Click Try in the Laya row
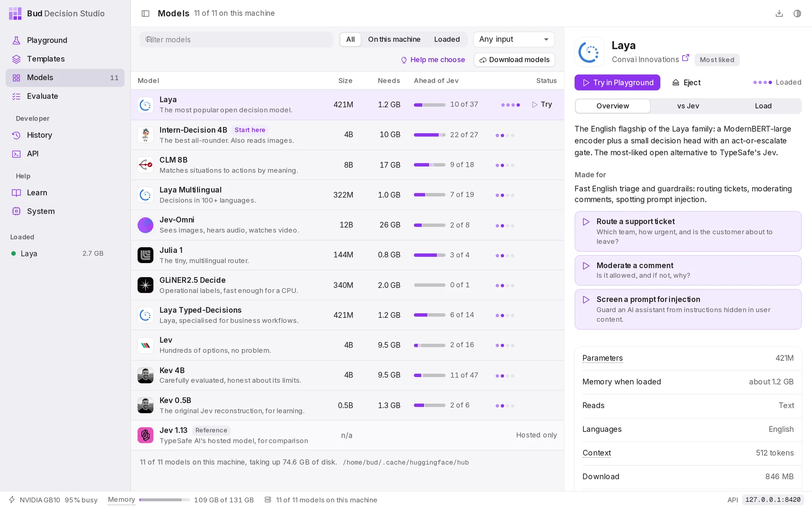Viewport: 812px width, 508px height. pos(542,104)
